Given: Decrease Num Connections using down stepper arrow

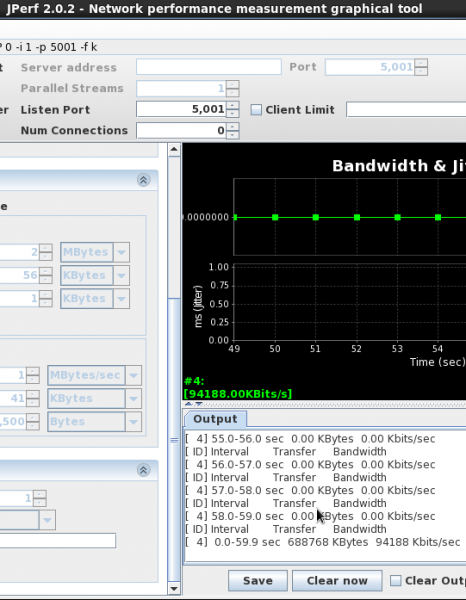Looking at the screenshot, I should (233, 135).
